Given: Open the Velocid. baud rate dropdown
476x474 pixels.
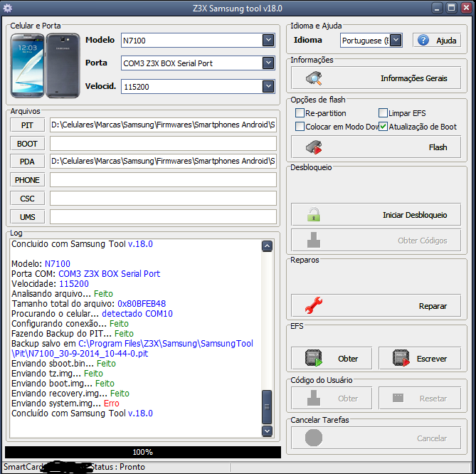Looking at the screenshot, I should tap(268, 87).
